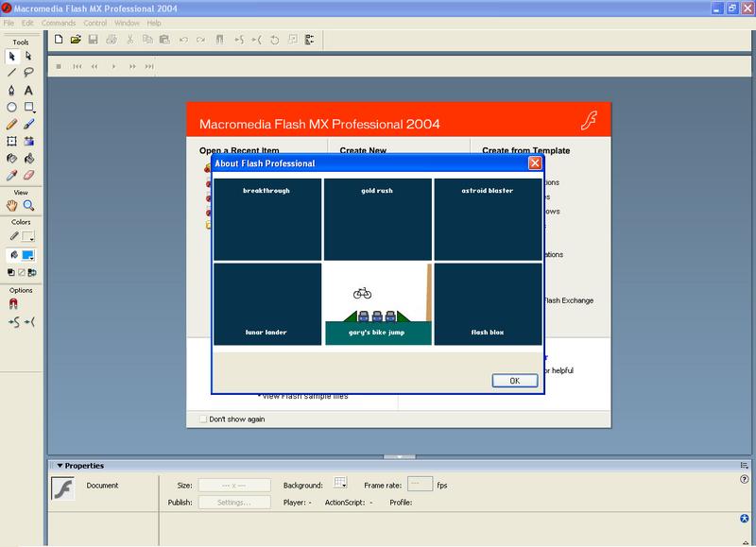Tick the Don't show again checkbox
Viewport: 756px width, 547px height.
203,419
